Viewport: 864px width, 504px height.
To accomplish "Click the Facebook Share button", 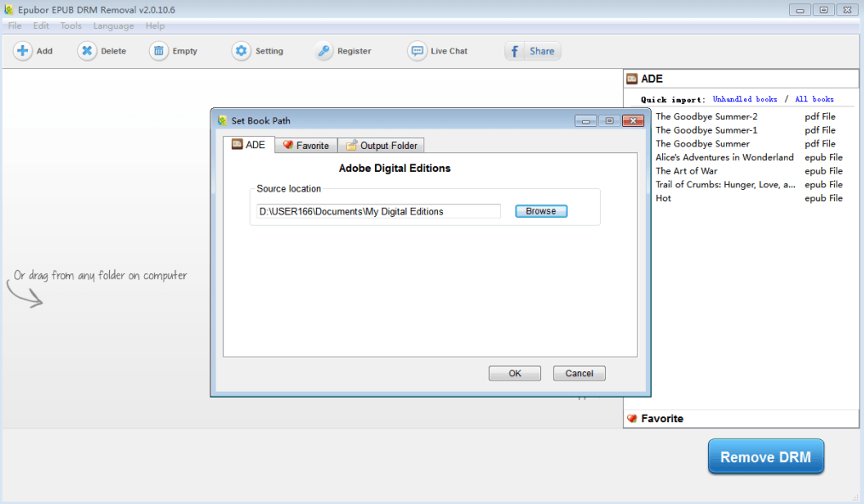I will tap(533, 51).
